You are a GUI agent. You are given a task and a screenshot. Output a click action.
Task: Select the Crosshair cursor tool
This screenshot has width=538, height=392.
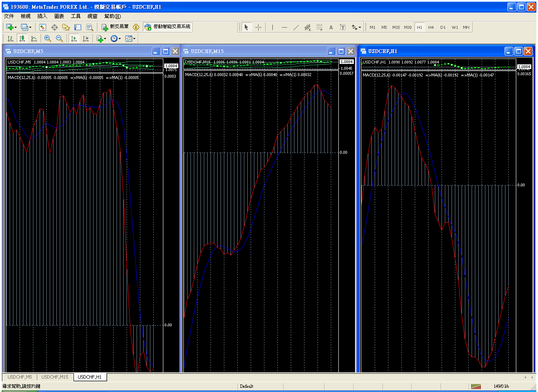(x=259, y=27)
